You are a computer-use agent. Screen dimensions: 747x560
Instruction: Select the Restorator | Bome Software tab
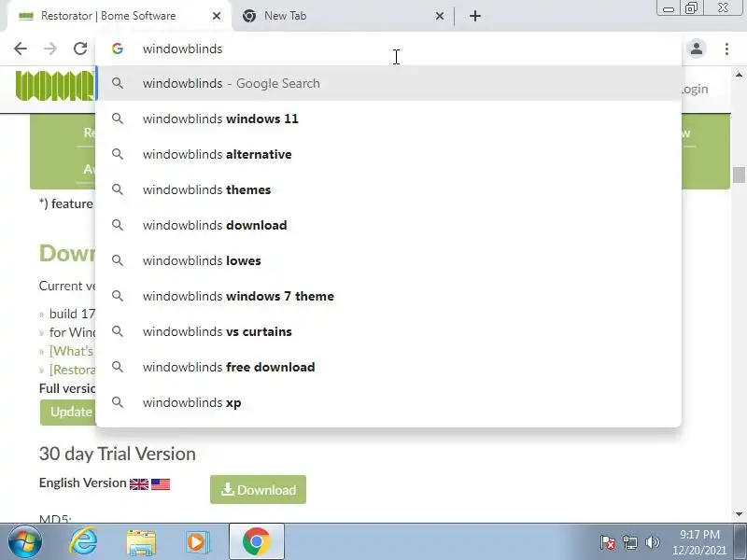point(120,16)
